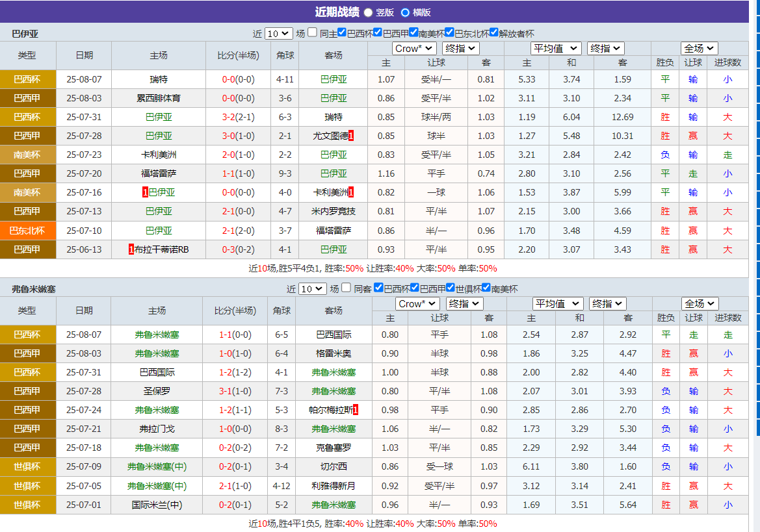Open the 全场 dropdown in the 弗鲁米嫩塞 header
760x532 pixels.
pyautogui.click(x=699, y=303)
